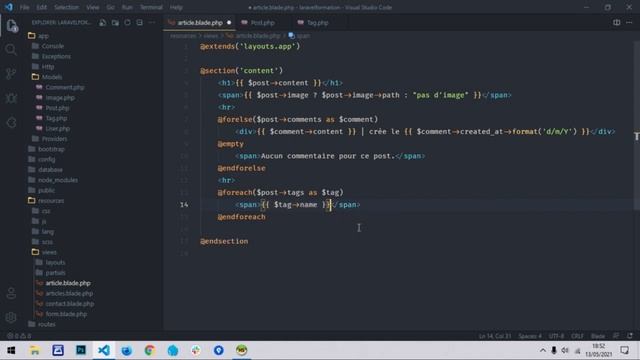Open Slack from the taskbar
Screen dimensions: 640x360
point(196,350)
